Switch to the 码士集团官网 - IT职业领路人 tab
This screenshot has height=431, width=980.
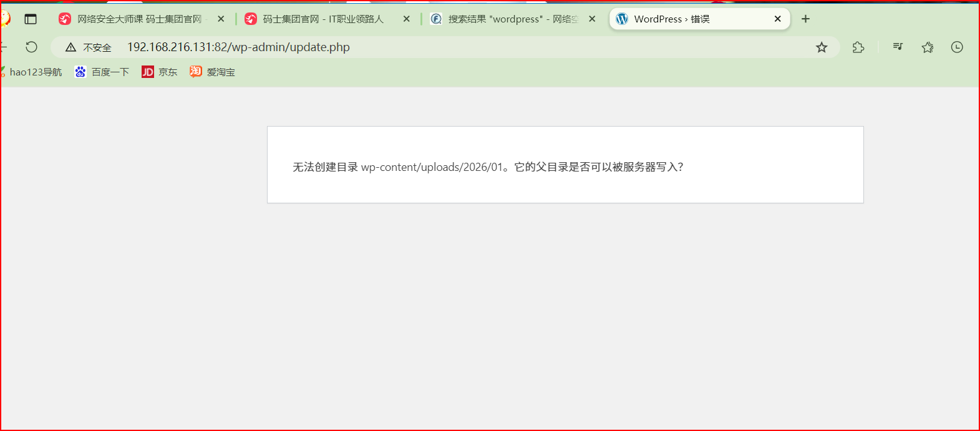(x=323, y=19)
